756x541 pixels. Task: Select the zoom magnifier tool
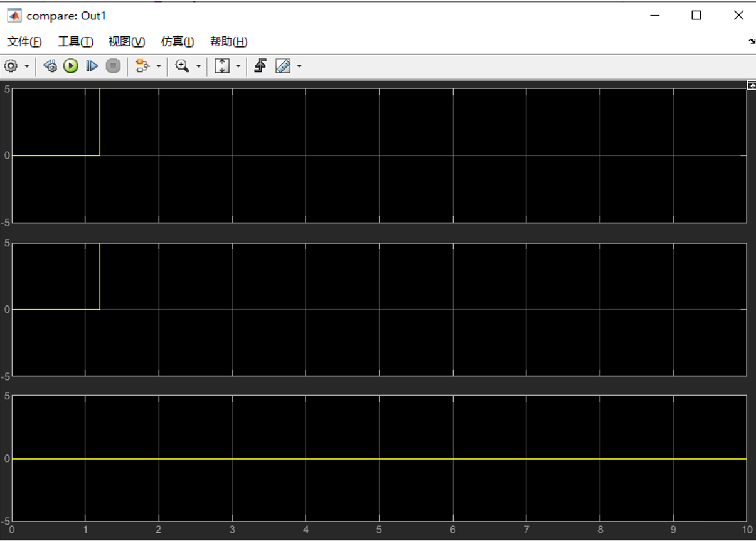[183, 66]
